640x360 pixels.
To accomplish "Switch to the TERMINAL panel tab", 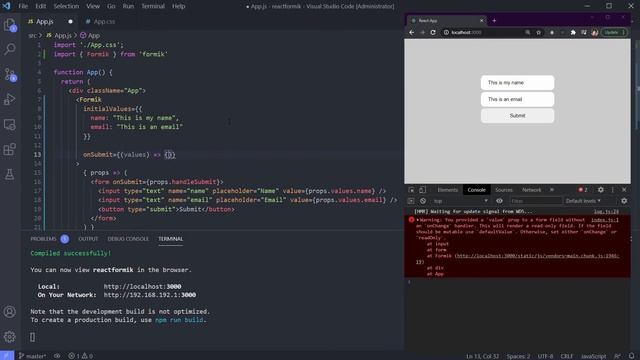I will click(171, 239).
